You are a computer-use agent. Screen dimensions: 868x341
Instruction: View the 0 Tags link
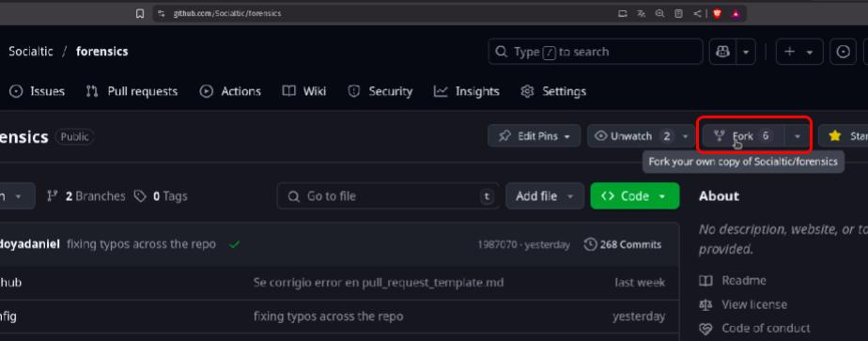tap(161, 196)
